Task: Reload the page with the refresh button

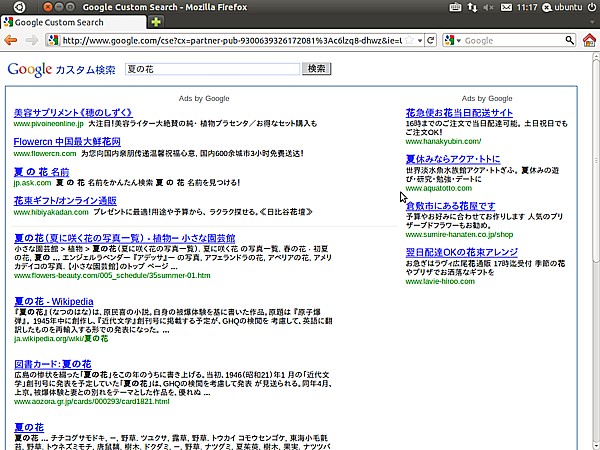Action: coord(430,40)
